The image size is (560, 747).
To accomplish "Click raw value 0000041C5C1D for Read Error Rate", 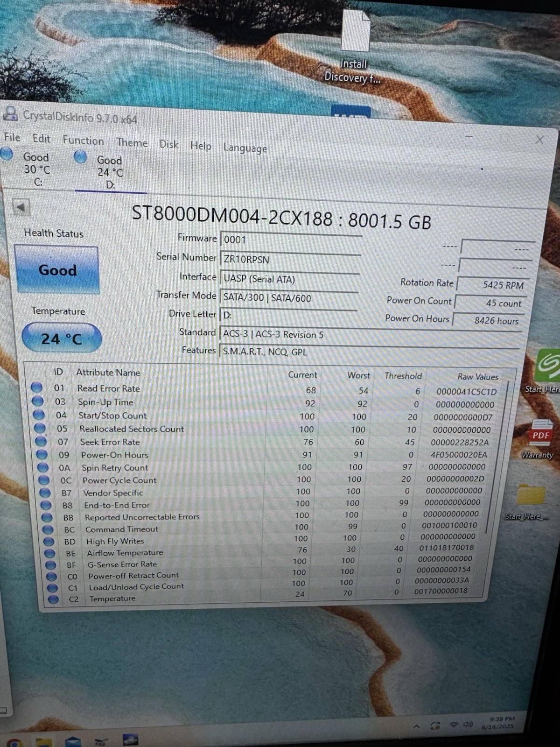I will (467, 391).
